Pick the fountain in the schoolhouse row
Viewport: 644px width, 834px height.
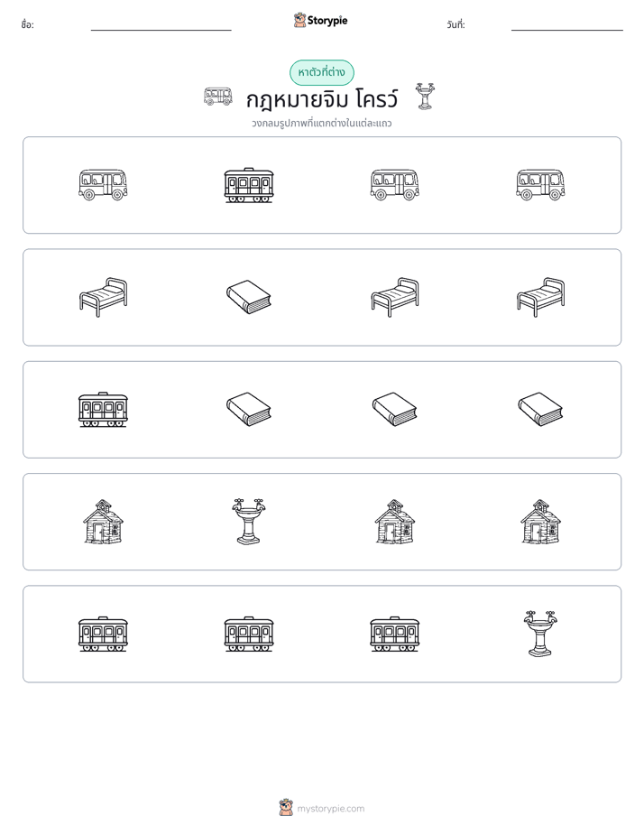[249, 522]
